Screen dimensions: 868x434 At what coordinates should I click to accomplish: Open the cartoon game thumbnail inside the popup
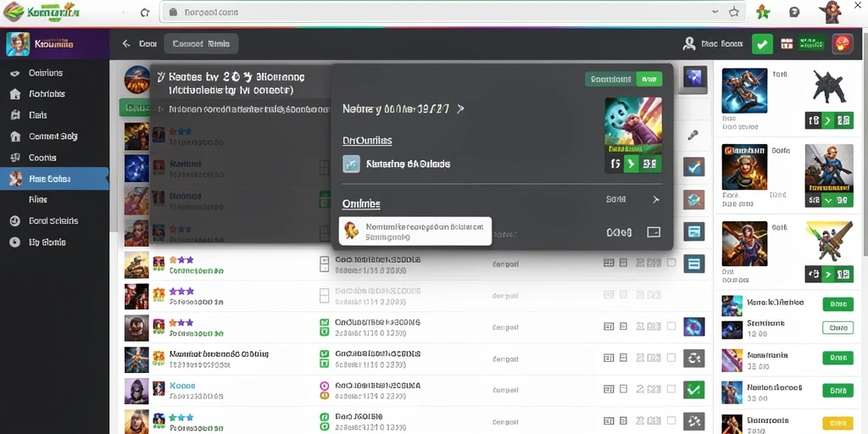point(633,125)
